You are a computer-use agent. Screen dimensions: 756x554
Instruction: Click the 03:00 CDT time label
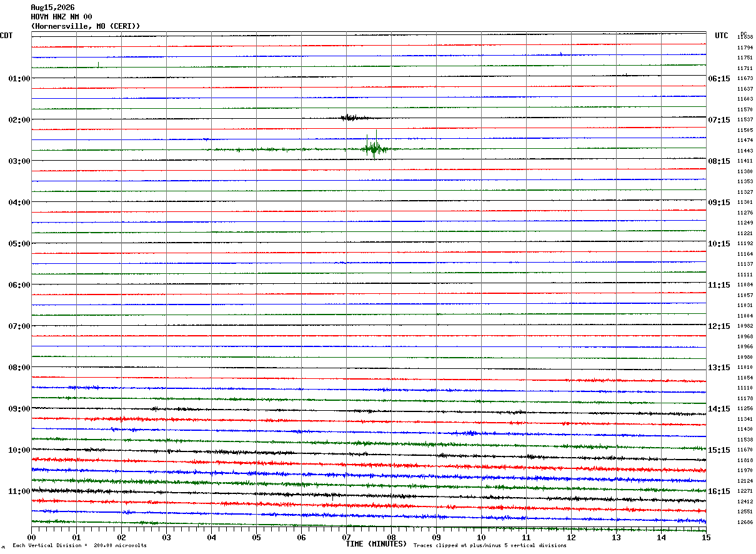[19, 161]
